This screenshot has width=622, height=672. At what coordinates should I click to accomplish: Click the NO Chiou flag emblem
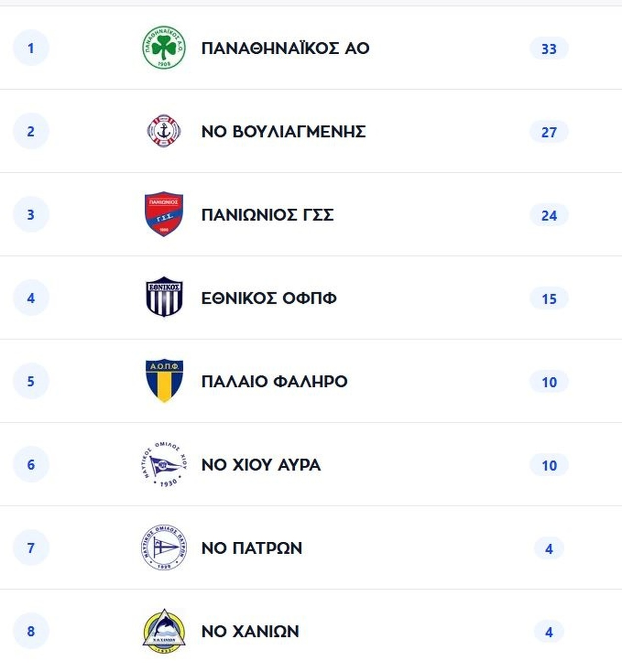coord(164,464)
